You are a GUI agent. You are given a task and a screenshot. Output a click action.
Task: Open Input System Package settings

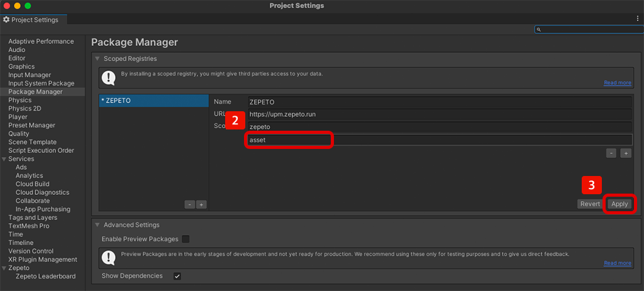[41, 84]
